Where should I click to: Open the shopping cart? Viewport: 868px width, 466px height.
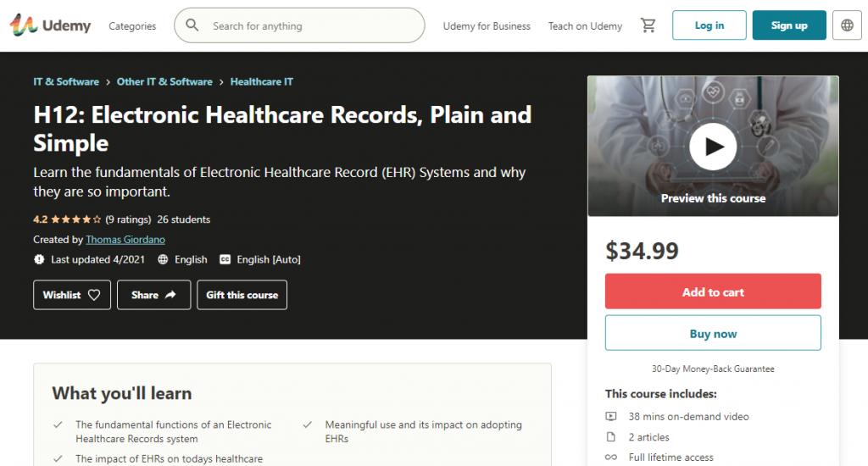(x=648, y=25)
